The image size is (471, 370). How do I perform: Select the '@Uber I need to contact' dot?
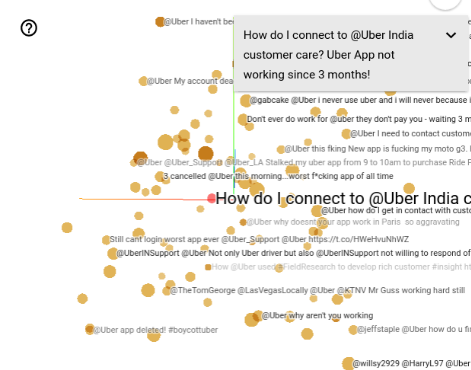click(x=346, y=134)
